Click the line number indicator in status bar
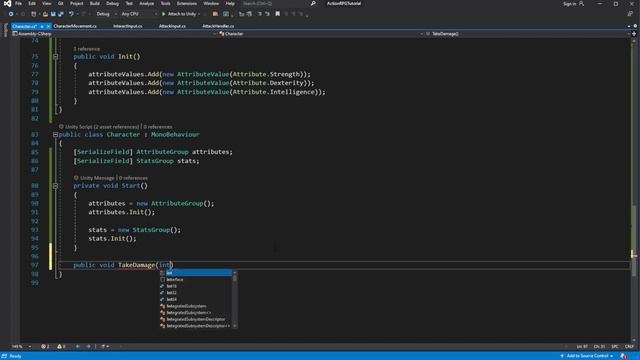 [x=582, y=347]
